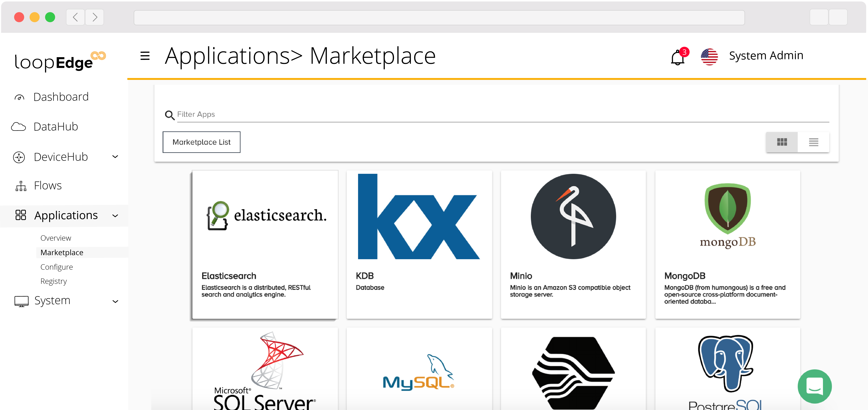Expand the DeviceHub chevron
Image resolution: width=868 pixels, height=410 pixels.
click(115, 157)
